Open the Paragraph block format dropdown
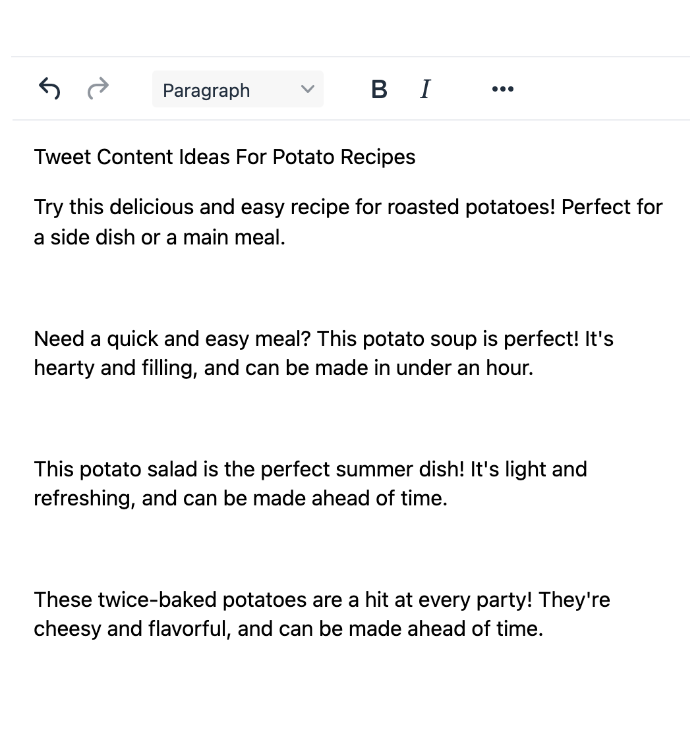Screen dimensions: 700x738 tap(237, 90)
